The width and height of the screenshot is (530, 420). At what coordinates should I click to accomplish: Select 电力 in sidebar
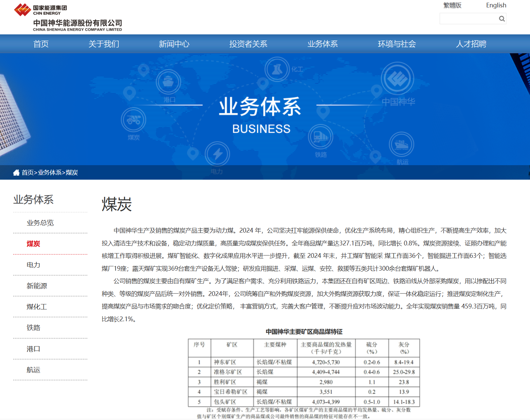tap(33, 265)
